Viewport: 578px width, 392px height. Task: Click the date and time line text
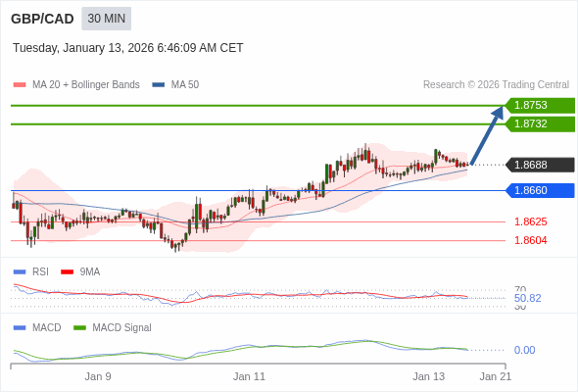tap(128, 48)
